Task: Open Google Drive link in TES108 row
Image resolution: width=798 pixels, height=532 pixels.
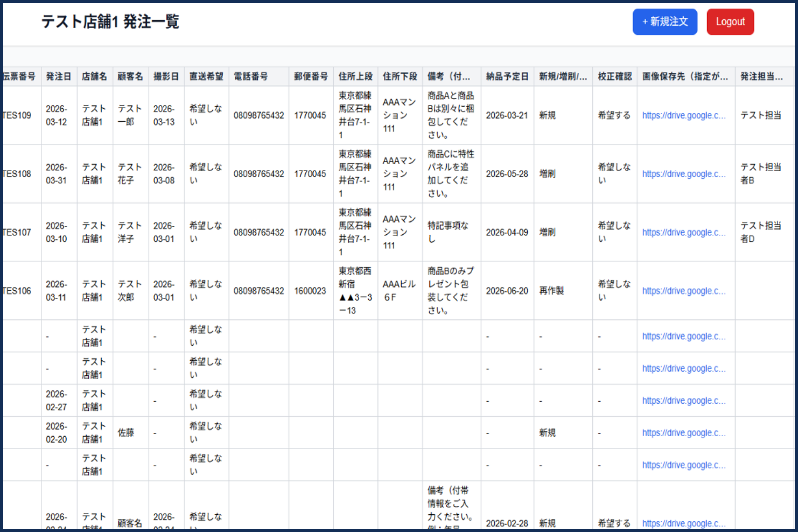Action: point(683,174)
